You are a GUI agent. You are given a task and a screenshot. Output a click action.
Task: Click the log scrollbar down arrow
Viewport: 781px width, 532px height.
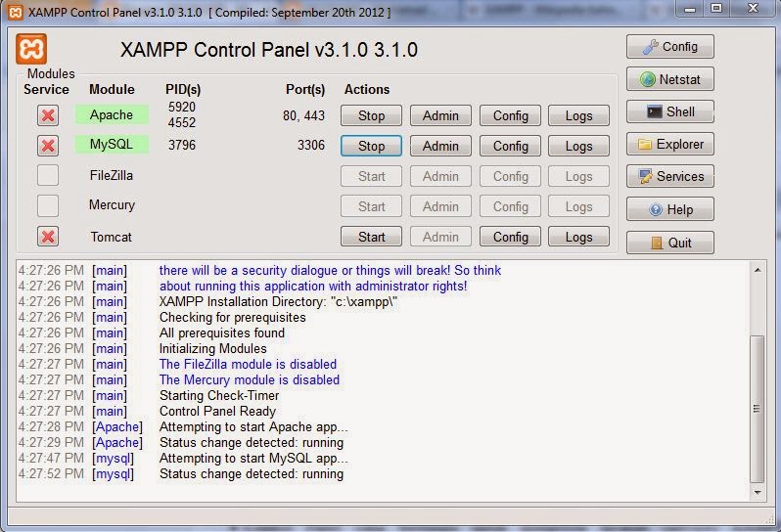pos(758,492)
